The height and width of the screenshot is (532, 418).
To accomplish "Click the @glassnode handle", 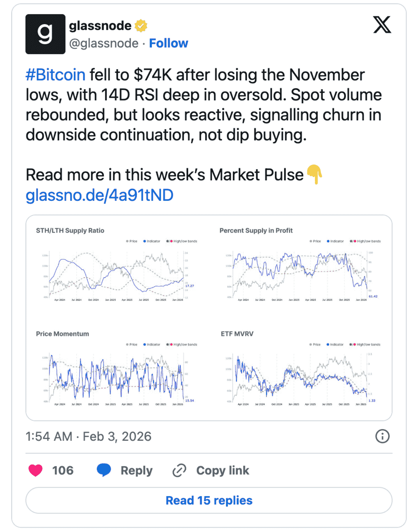I will (103, 43).
